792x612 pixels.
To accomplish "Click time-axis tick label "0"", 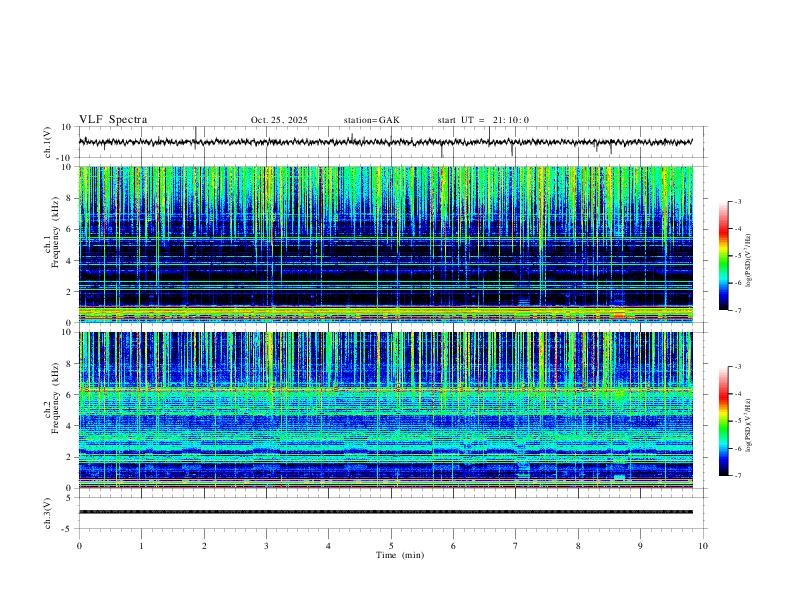I will pos(79,546).
